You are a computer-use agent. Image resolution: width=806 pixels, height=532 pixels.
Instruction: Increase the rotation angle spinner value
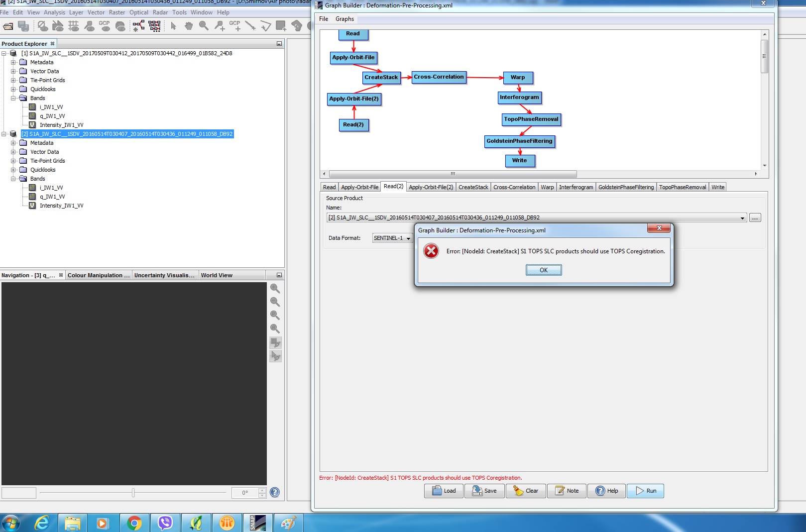pos(262,490)
